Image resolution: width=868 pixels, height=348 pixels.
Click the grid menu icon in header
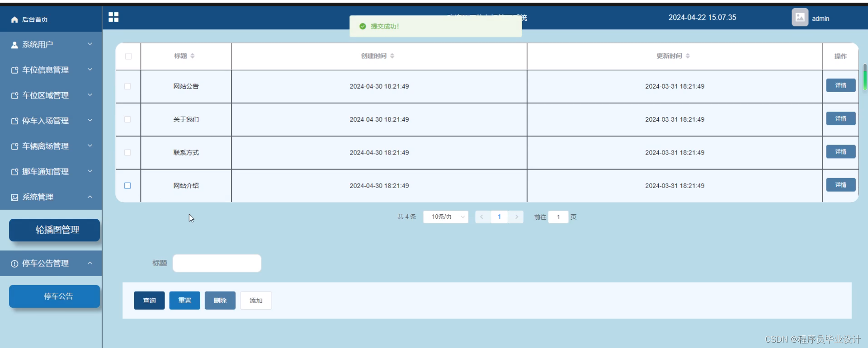click(x=113, y=17)
